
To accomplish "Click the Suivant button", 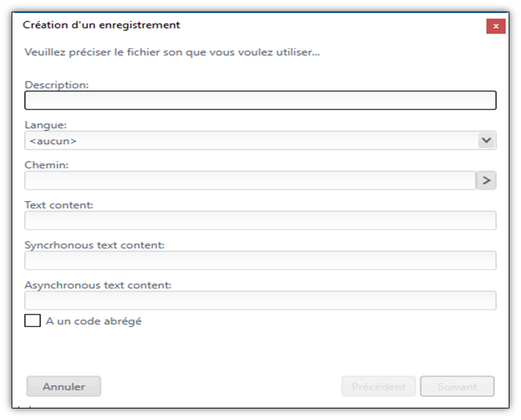I will coord(457,386).
